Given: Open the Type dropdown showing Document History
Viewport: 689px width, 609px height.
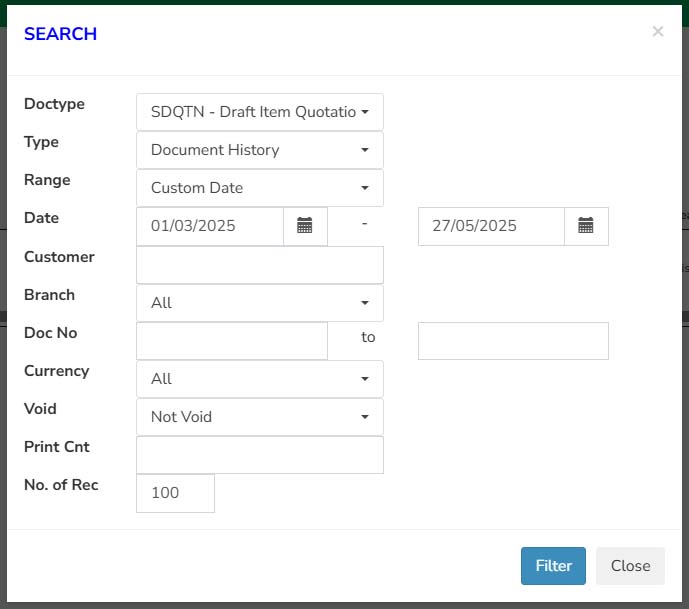Looking at the screenshot, I should pyautogui.click(x=260, y=150).
